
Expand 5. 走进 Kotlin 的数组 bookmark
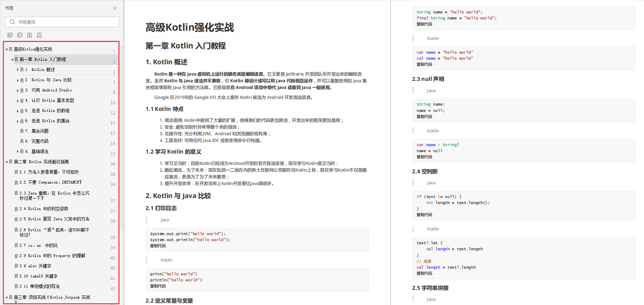coord(18,111)
